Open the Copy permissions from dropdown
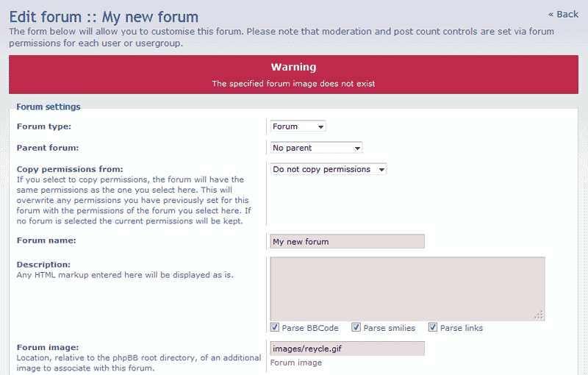588x375 pixels. pyautogui.click(x=328, y=169)
